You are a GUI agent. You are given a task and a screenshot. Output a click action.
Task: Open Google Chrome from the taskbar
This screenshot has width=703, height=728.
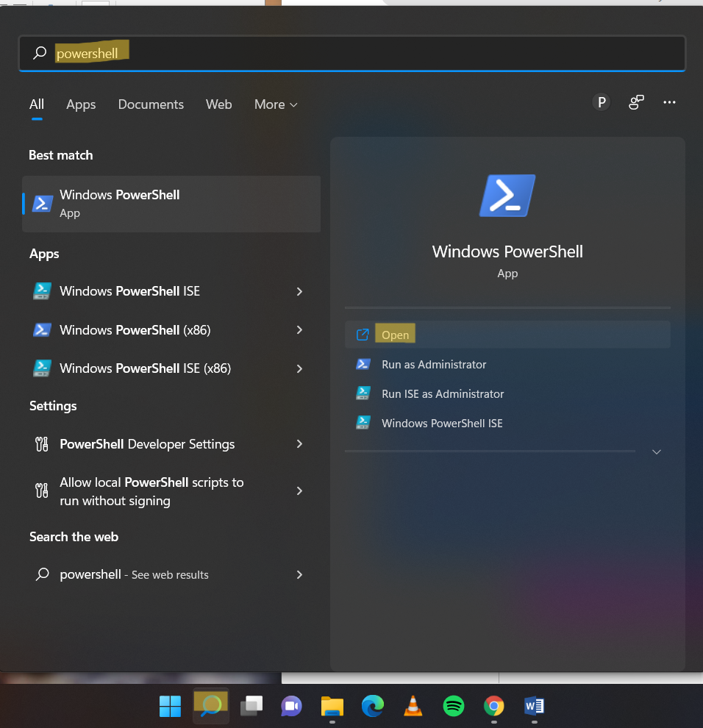[494, 707]
